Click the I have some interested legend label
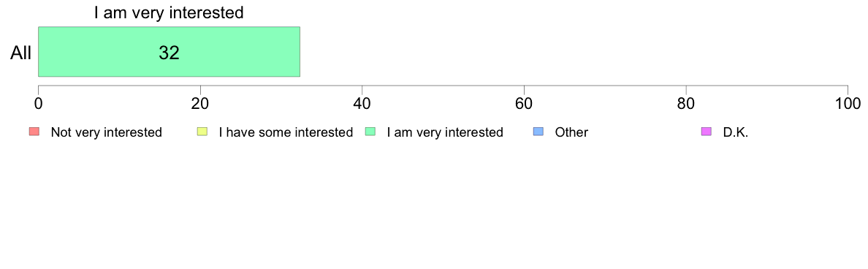 (286, 132)
